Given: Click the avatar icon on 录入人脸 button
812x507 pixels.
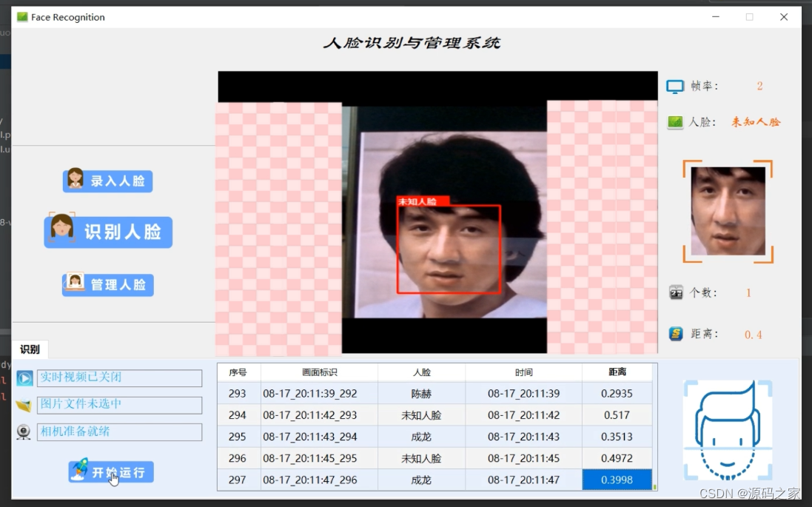Looking at the screenshot, I should 73,180.
